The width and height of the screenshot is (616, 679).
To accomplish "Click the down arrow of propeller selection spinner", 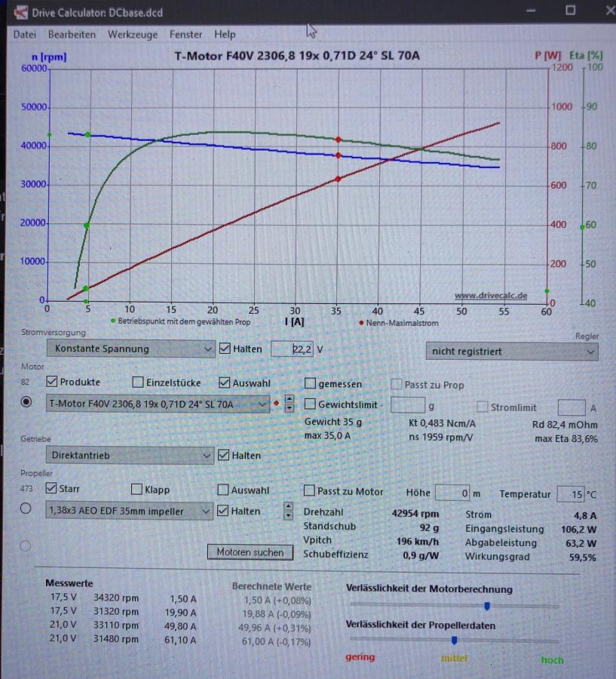I will point(288,515).
